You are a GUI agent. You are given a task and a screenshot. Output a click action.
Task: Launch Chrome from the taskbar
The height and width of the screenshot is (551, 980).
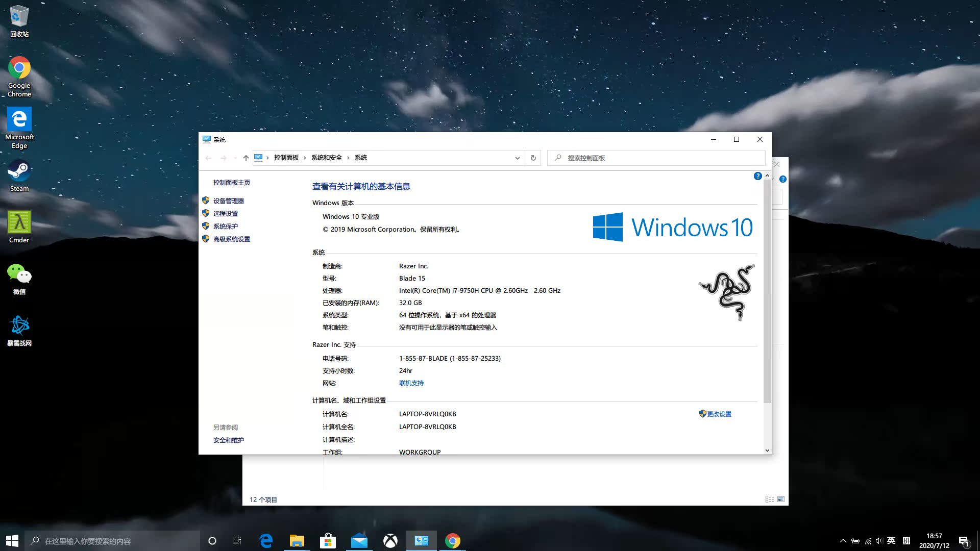453,541
